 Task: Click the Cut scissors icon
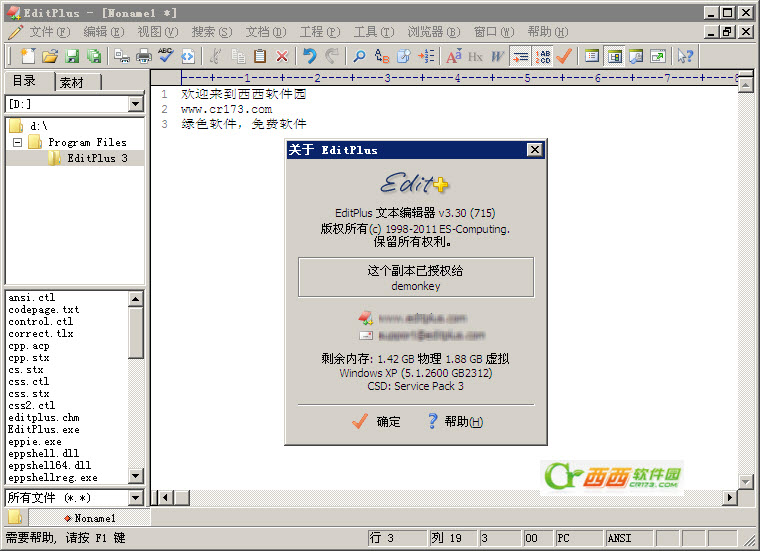[215, 56]
